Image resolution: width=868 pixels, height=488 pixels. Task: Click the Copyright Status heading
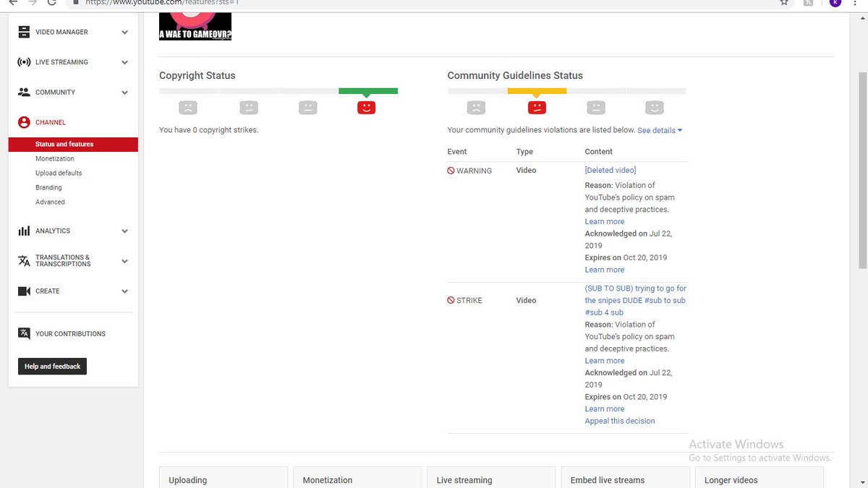click(197, 75)
